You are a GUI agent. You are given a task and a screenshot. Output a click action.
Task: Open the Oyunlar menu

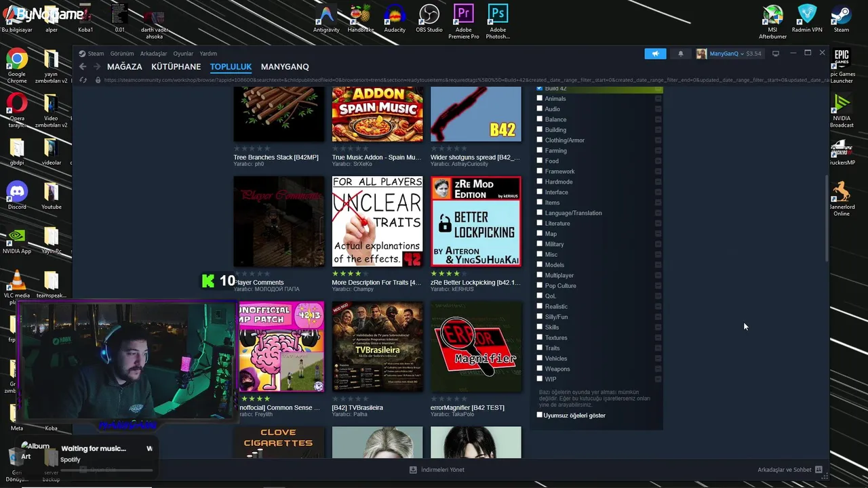click(183, 54)
